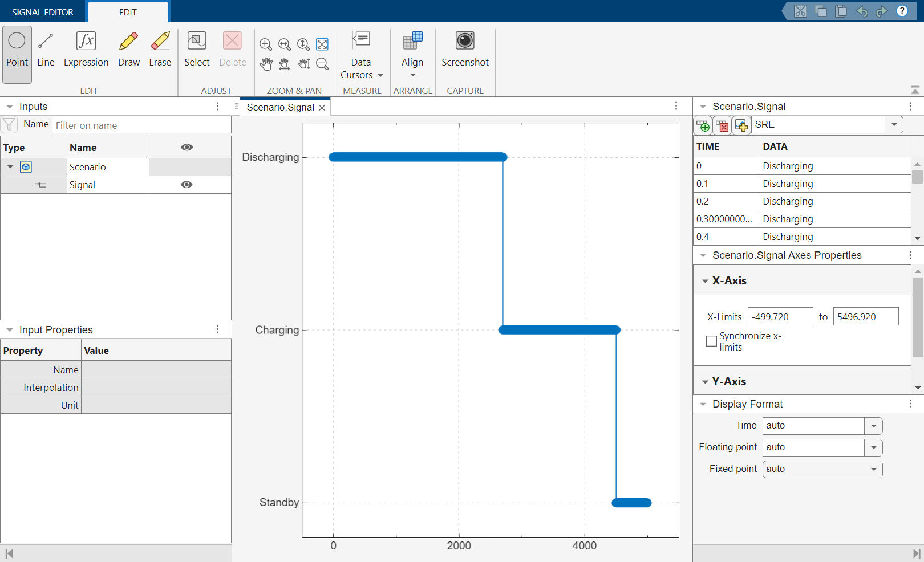924x562 pixels.
Task: Click the Select tool in Adjust
Action: pos(197,51)
